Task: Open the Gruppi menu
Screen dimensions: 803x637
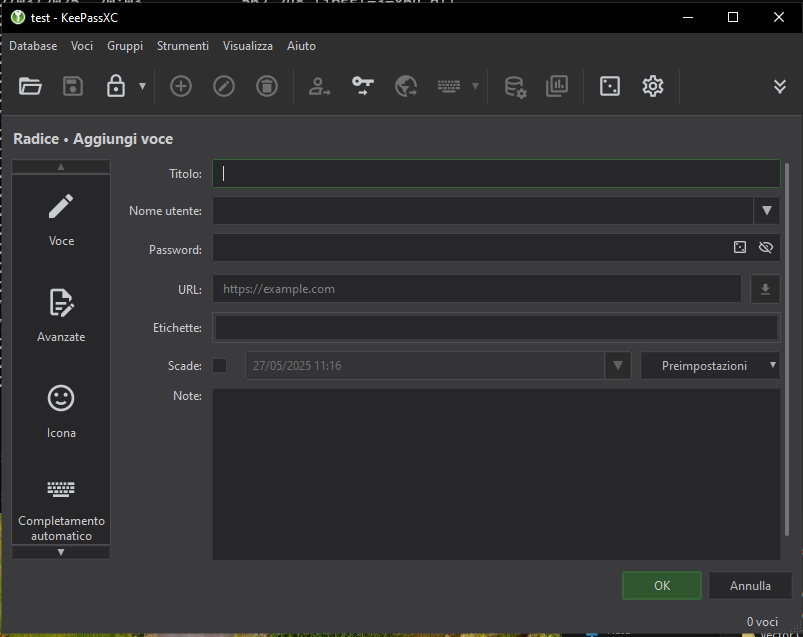Action: tap(125, 46)
